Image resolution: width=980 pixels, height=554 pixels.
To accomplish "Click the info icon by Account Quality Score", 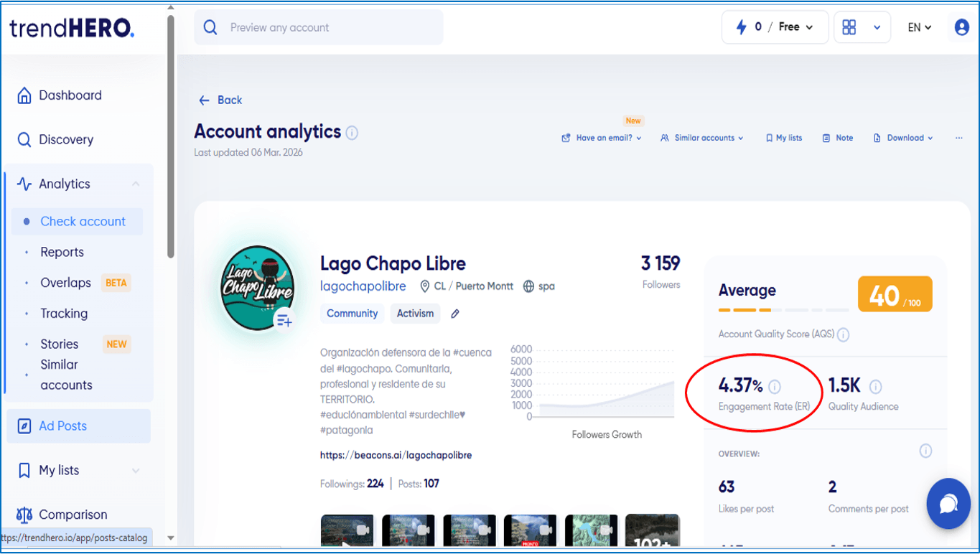I will click(x=844, y=334).
